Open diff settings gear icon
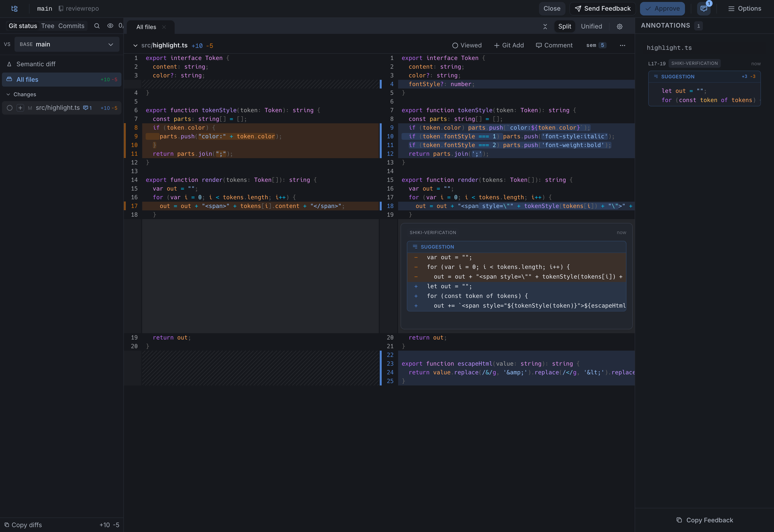The image size is (774, 532). click(619, 27)
